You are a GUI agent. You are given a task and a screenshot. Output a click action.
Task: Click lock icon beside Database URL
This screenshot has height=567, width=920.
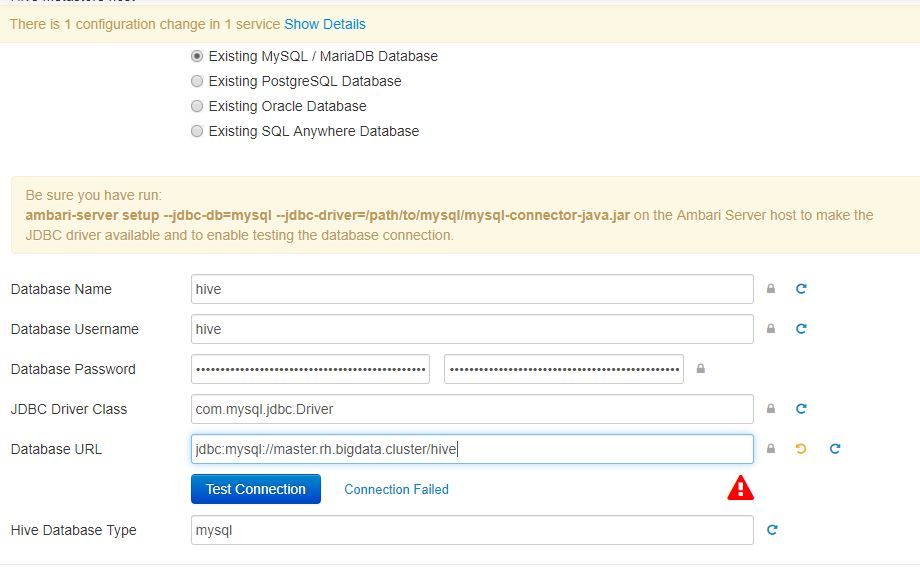771,448
